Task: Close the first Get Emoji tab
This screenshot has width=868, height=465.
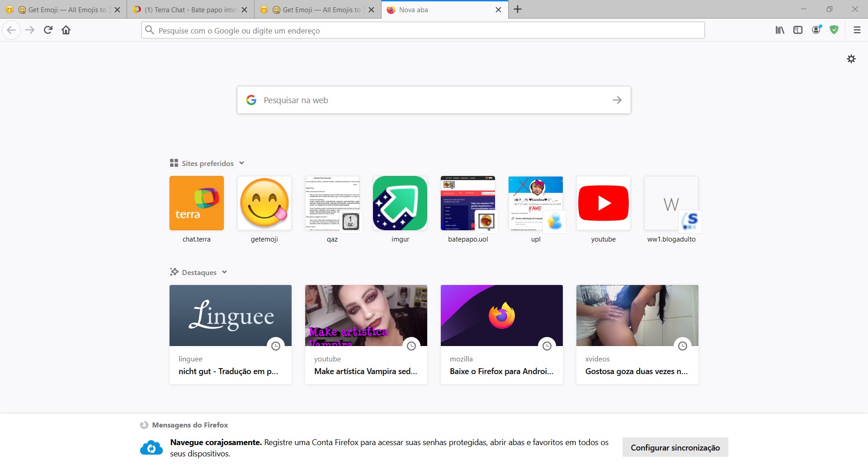Action: (117, 9)
